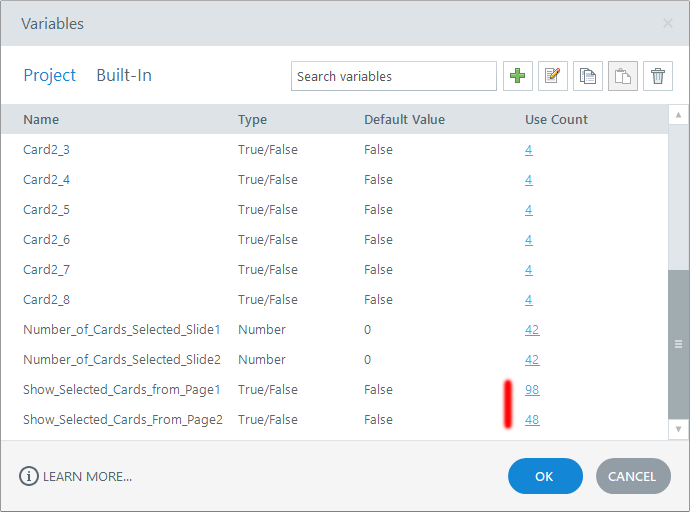
Task: Click the delete variable trash icon
Action: [x=658, y=76]
